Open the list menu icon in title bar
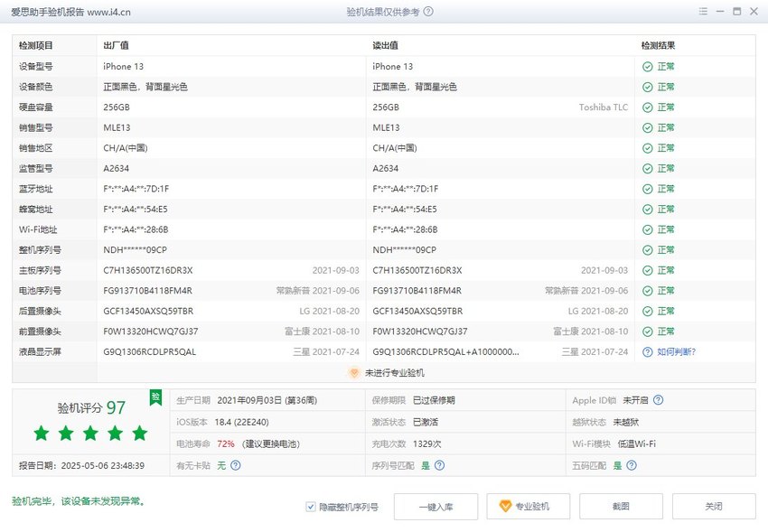 pyautogui.click(x=703, y=11)
